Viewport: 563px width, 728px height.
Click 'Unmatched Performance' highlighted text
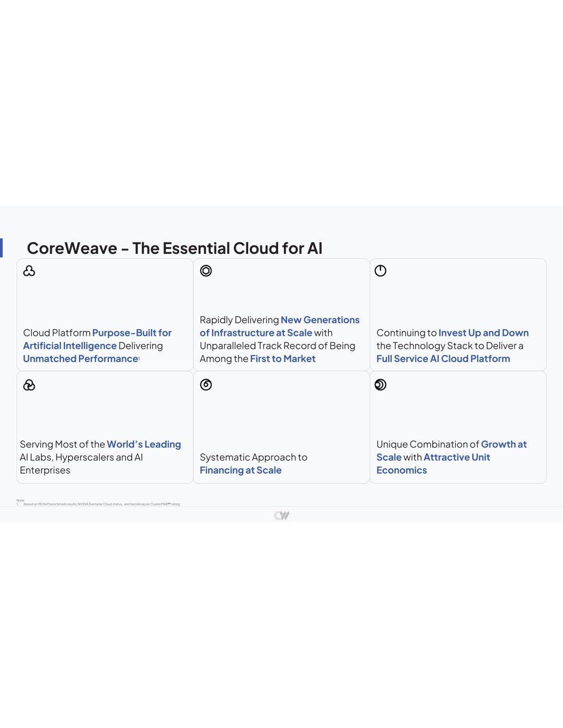[81, 358]
